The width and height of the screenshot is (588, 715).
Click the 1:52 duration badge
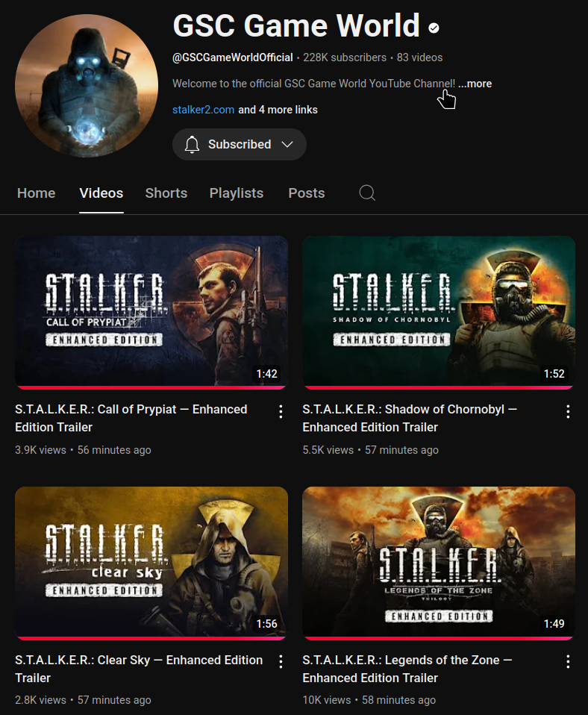pos(554,374)
